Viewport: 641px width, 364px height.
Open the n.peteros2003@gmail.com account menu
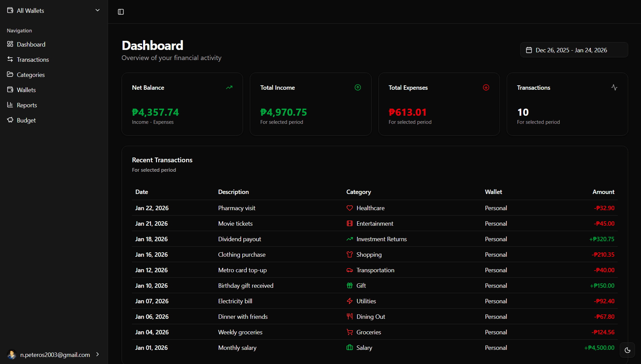[x=54, y=355]
